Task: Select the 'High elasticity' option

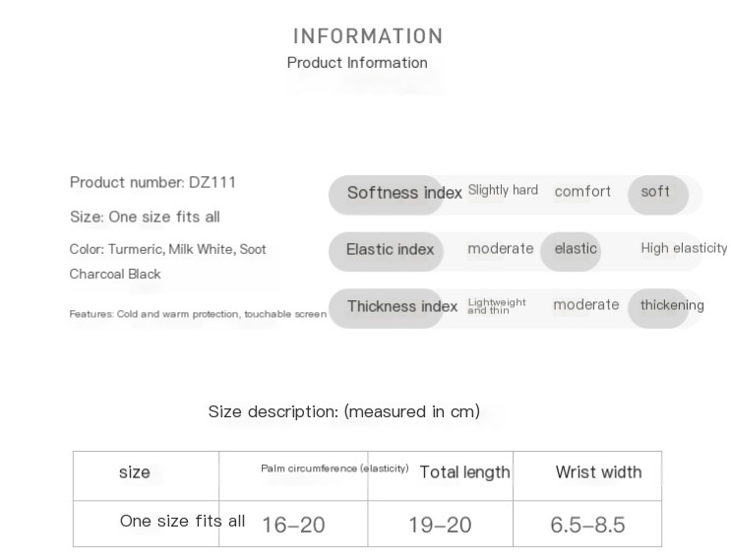Action: click(x=684, y=248)
